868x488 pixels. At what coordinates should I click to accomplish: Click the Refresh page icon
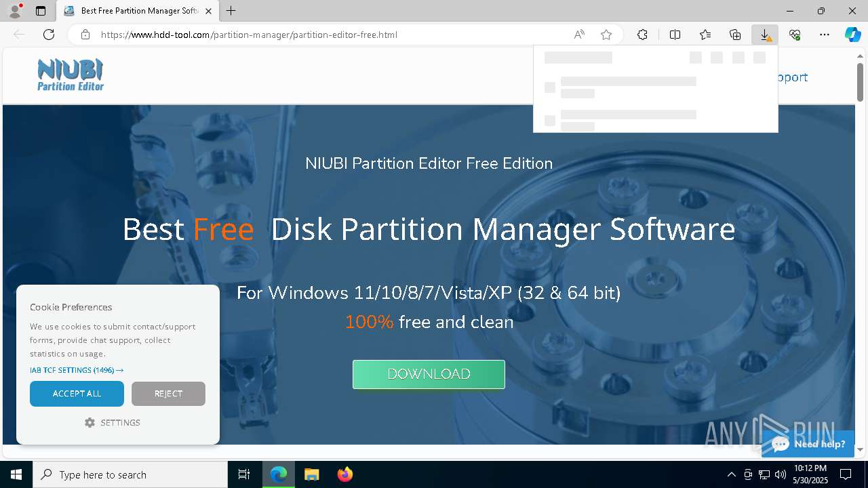pyautogui.click(x=49, y=35)
